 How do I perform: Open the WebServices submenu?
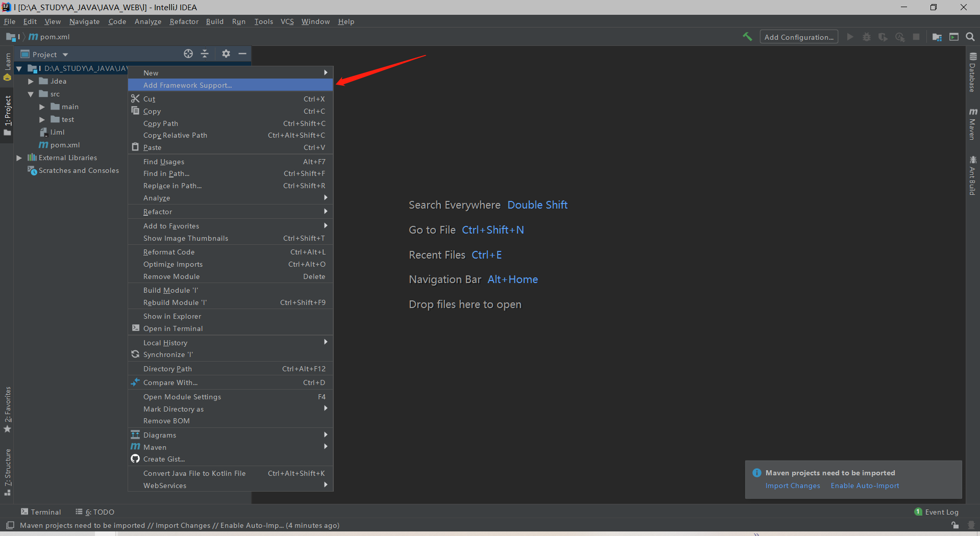pyautogui.click(x=230, y=486)
